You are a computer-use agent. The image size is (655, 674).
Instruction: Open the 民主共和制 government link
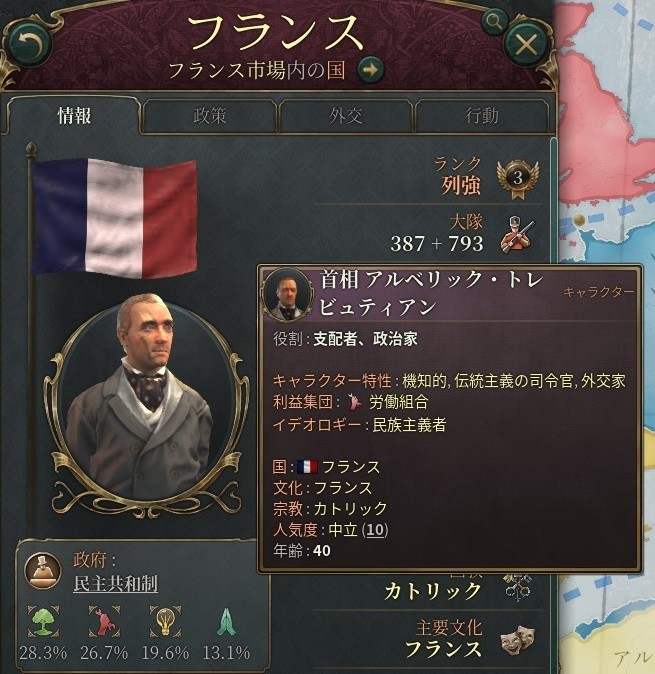(x=116, y=584)
